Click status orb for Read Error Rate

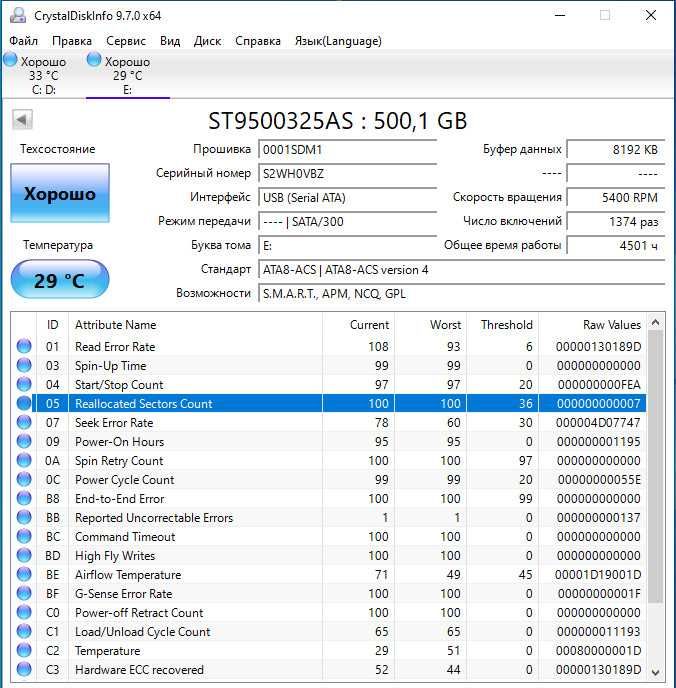24,346
